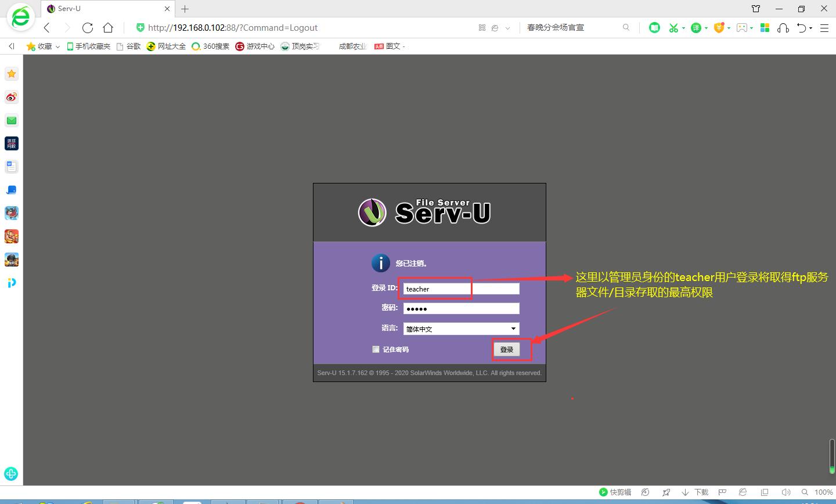The height and width of the screenshot is (504, 836).
Task: Open the green translate icon
Action: (x=696, y=27)
